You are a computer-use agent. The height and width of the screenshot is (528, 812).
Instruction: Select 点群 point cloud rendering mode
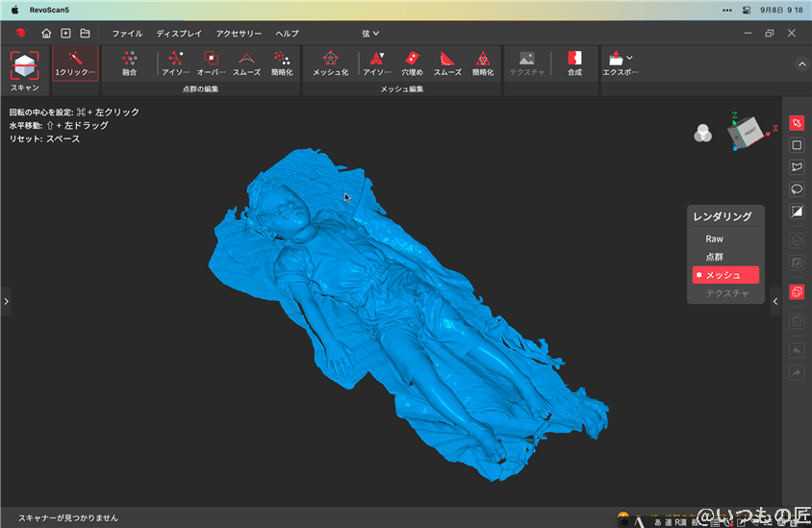pos(715,257)
